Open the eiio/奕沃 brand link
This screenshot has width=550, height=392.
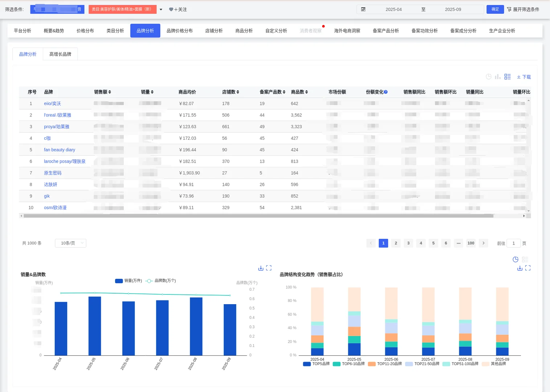[53, 104]
